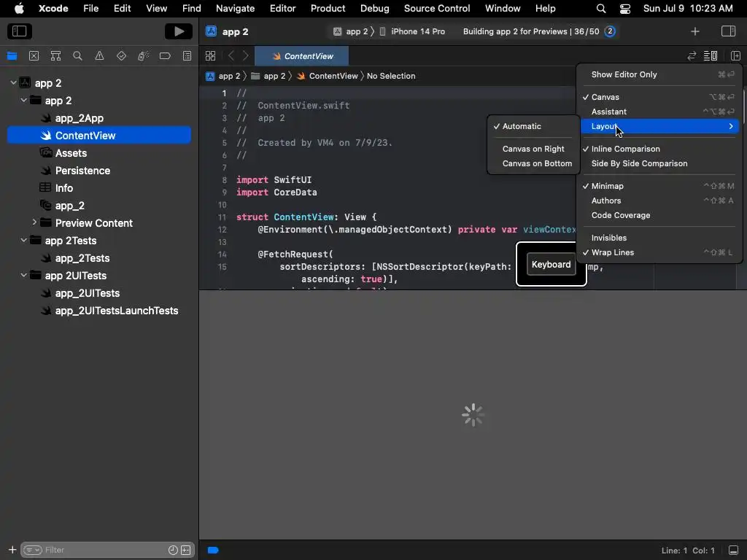747x560 pixels.
Task: Open the Source Control navigator icon
Action: pos(34,56)
